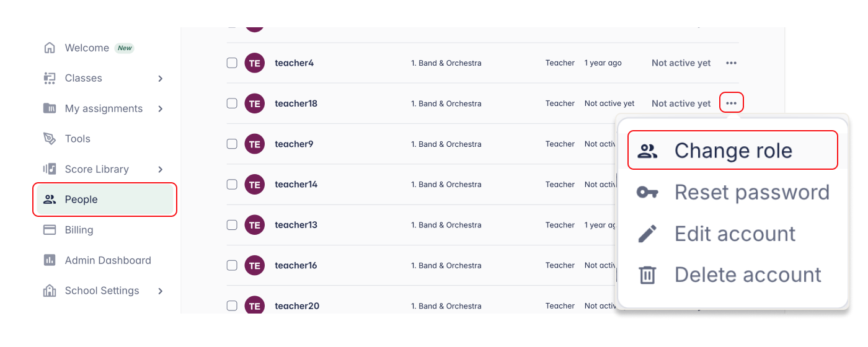868x347 pixels.
Task: Open the Score Library section
Action: tap(97, 169)
